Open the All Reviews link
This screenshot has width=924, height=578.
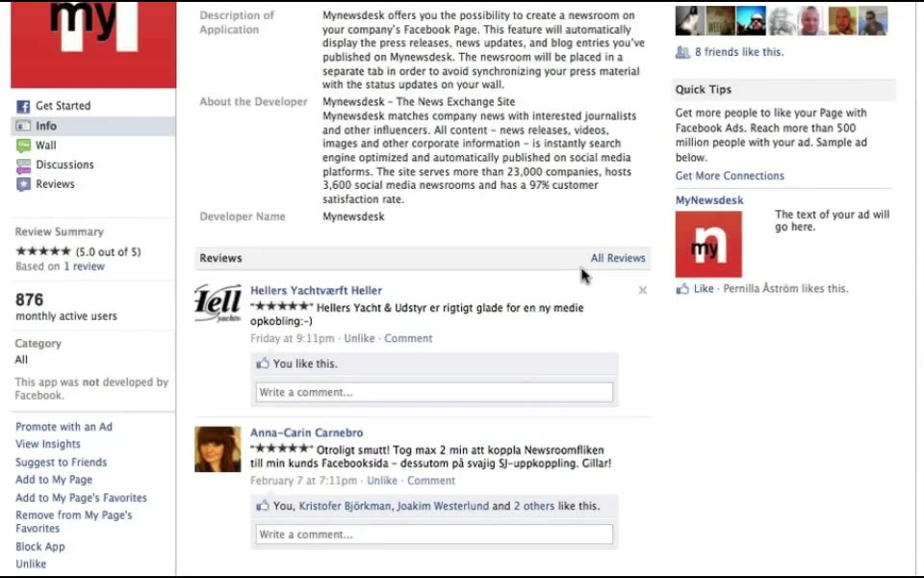618,258
